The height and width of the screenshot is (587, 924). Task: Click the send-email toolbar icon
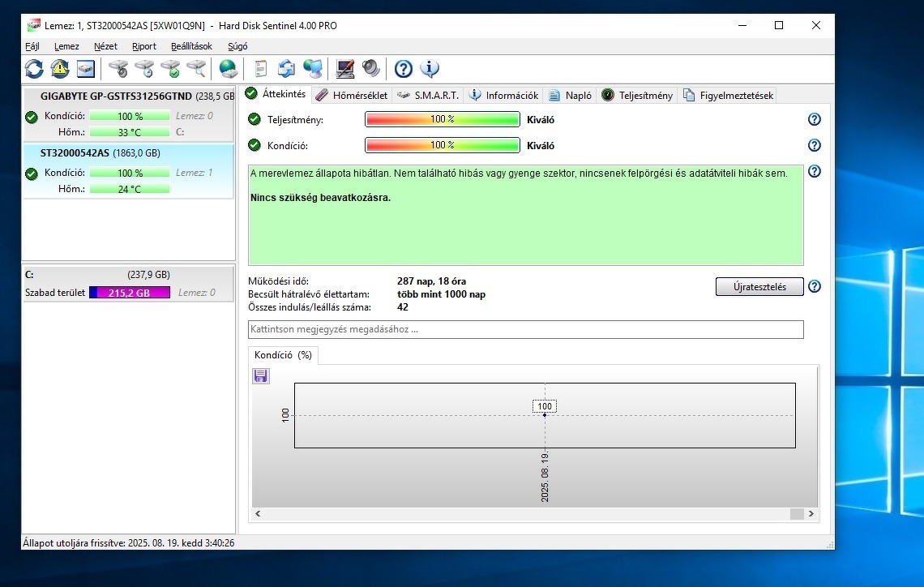pyautogui.click(x=286, y=69)
